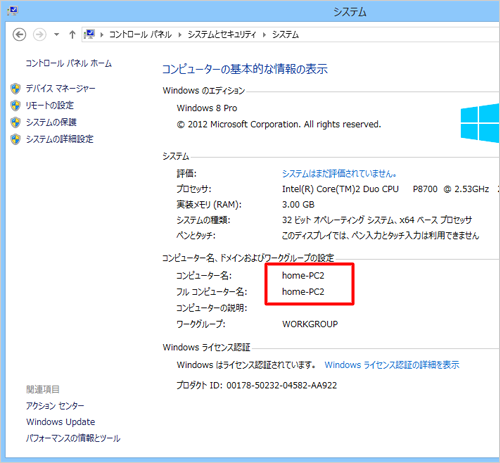Click product ID 00178-50232-04582-AA922
This screenshot has height=463, width=500.
click(282, 386)
